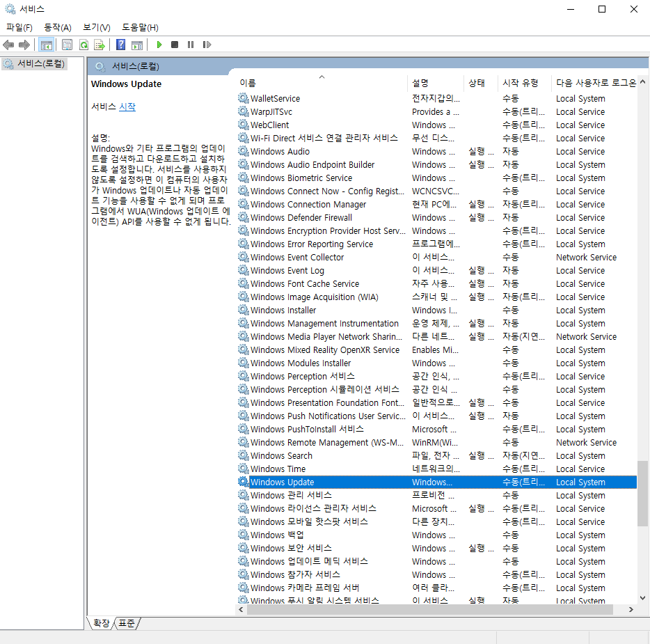The width and height of the screenshot is (650, 644).
Task: Open Help with the question mark icon
Action: click(x=120, y=45)
